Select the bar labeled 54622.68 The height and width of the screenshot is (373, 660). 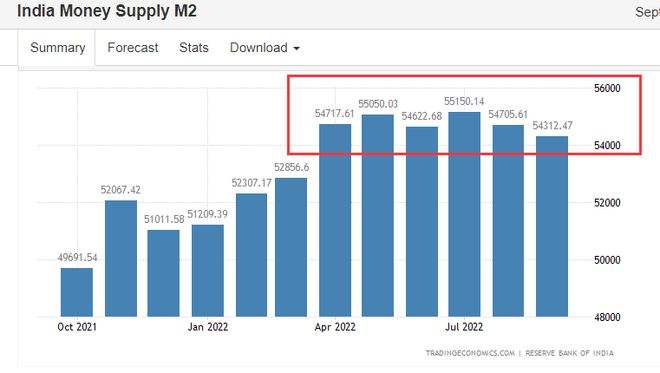click(422, 222)
